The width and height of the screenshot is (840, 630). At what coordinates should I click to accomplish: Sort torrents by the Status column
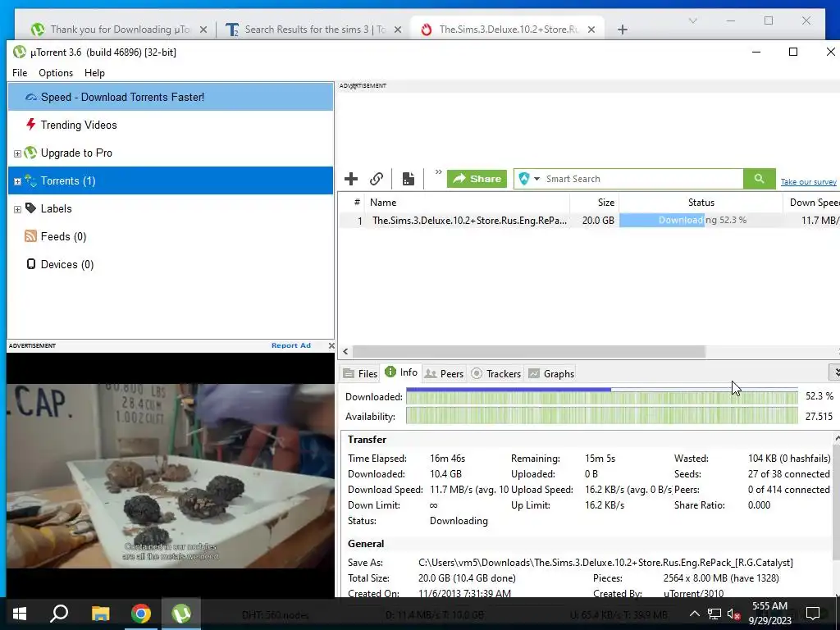(701, 203)
